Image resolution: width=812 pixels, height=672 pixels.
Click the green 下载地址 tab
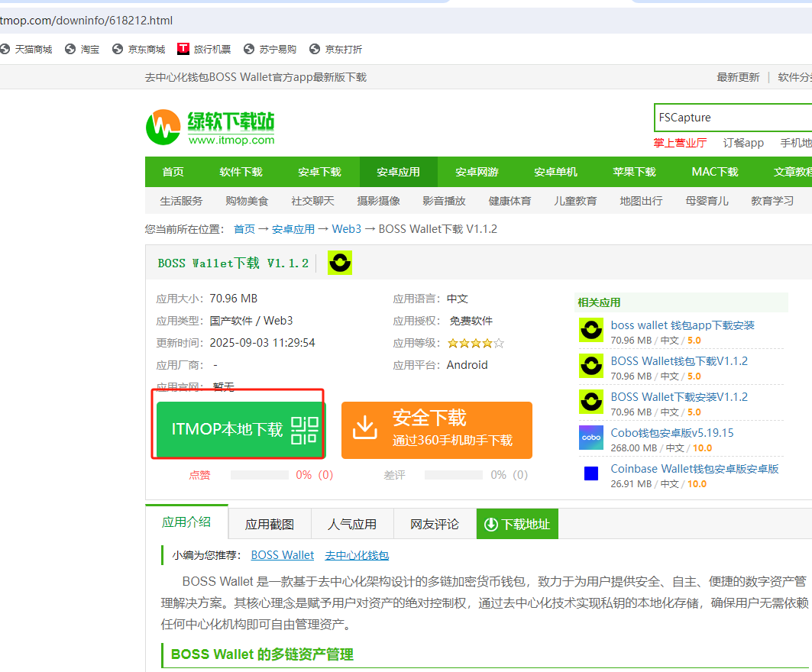(517, 524)
